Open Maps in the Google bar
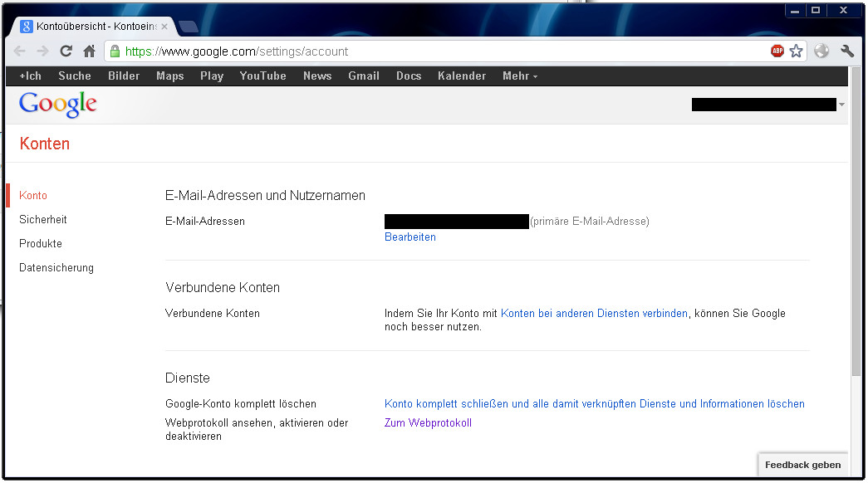Screen dimensions: 868x483 pos(170,76)
